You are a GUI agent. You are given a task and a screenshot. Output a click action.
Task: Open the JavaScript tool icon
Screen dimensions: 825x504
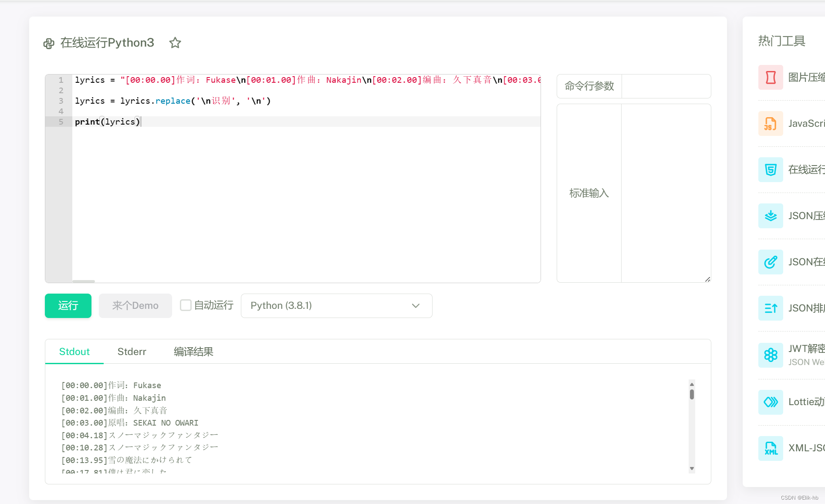771,123
